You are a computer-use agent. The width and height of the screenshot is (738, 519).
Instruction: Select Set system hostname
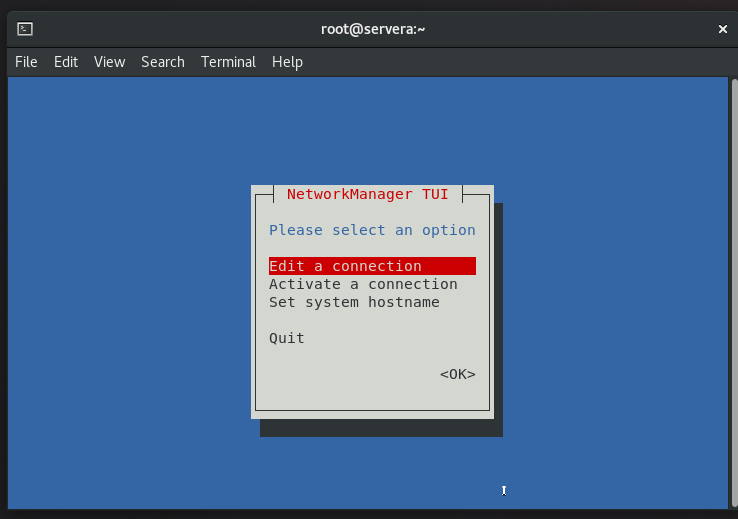click(354, 302)
